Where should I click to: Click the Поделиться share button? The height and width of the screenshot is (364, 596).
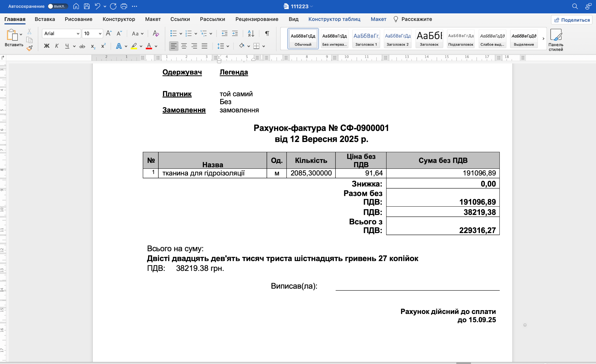click(x=572, y=20)
